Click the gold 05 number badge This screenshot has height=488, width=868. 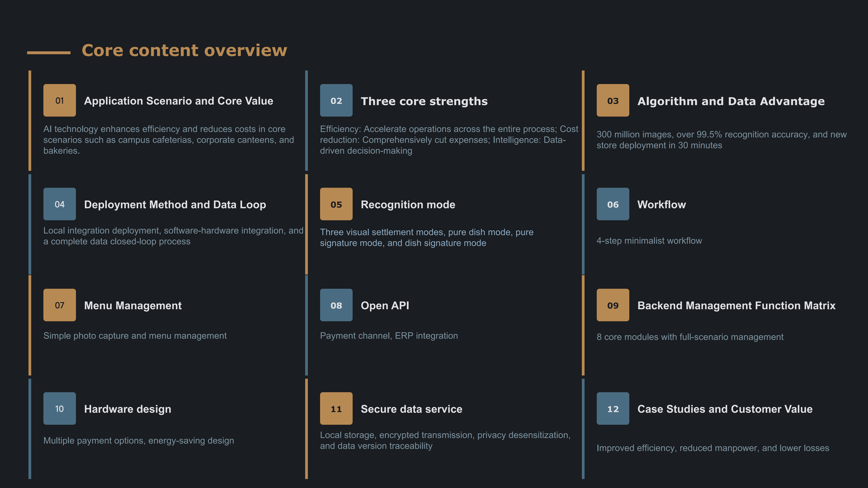[x=336, y=204]
